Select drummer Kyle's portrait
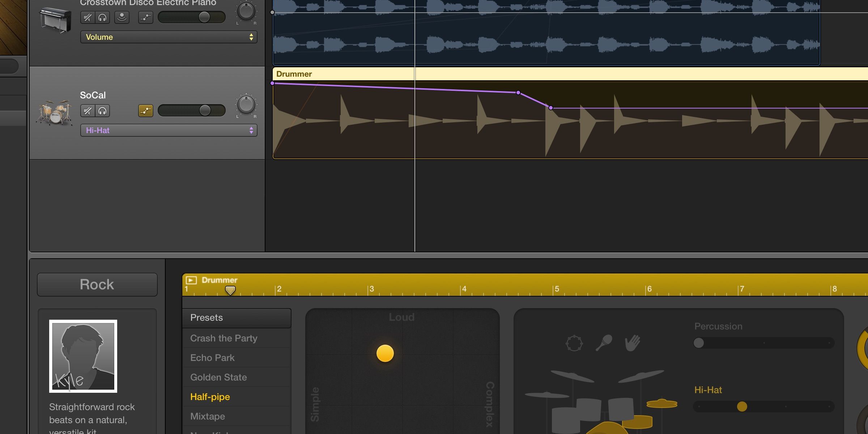Screen dimensions: 868x434 point(83,356)
